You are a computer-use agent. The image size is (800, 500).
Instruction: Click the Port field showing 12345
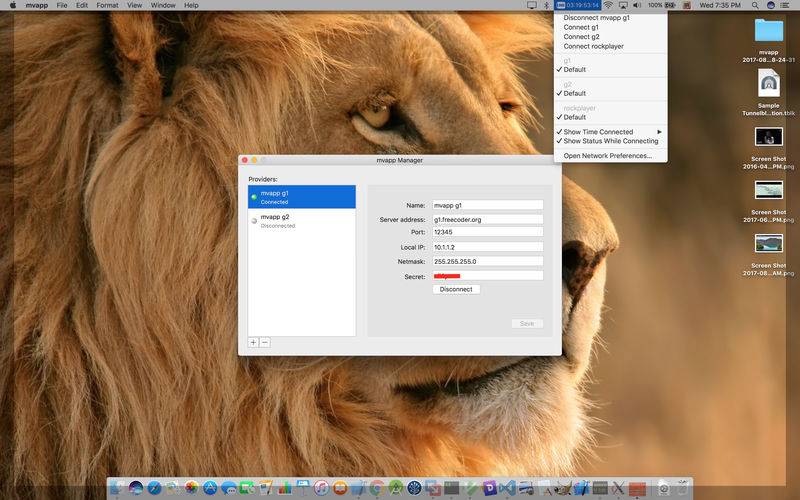tap(488, 232)
